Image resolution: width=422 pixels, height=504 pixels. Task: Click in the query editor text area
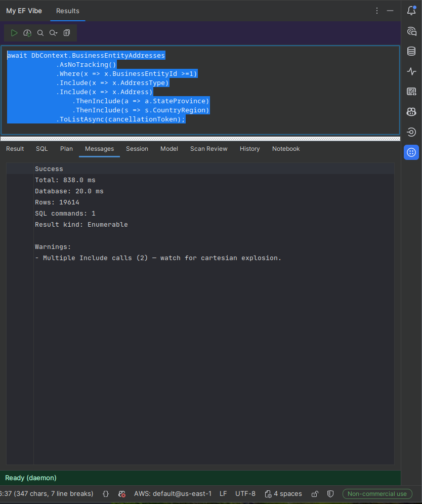click(x=200, y=90)
